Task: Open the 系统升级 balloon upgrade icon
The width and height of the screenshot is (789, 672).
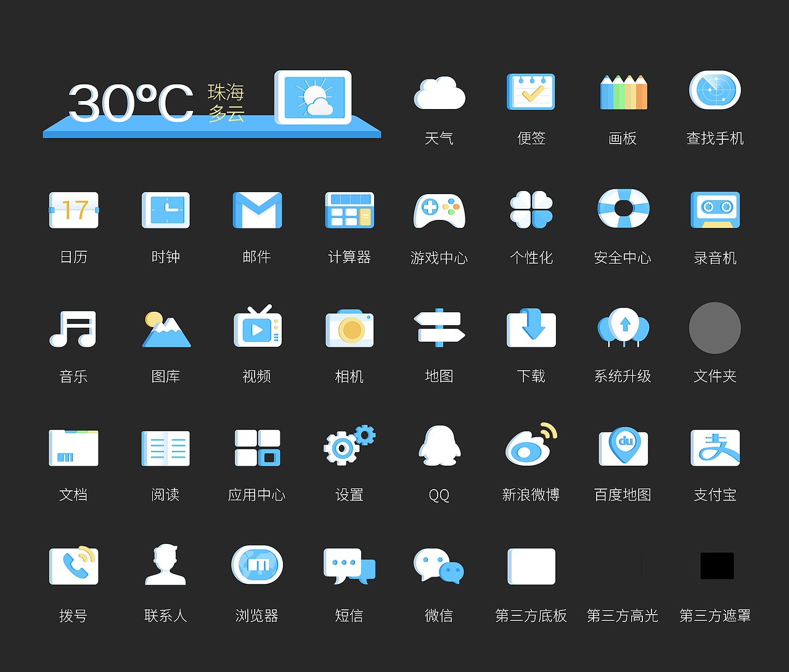Action: [x=623, y=328]
